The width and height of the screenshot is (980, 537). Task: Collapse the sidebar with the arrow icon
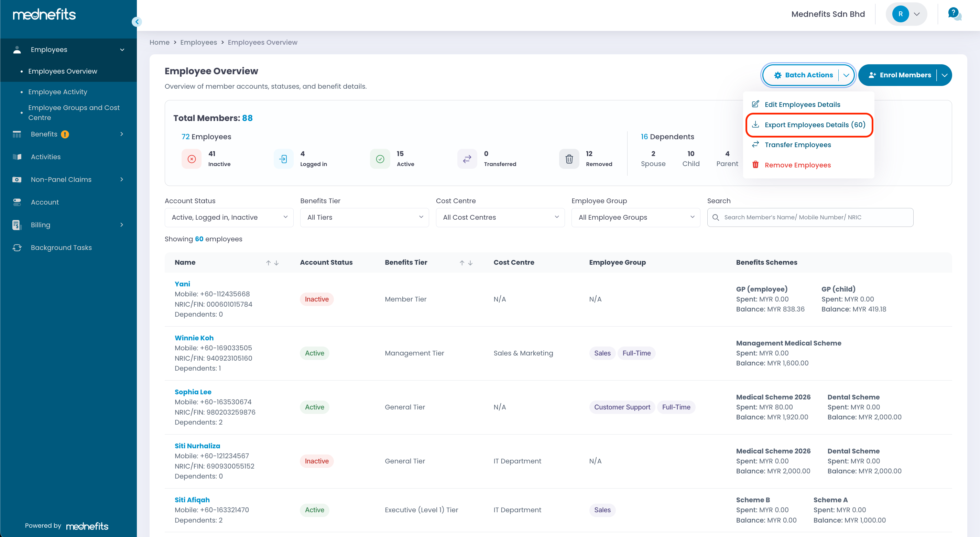coord(137,22)
